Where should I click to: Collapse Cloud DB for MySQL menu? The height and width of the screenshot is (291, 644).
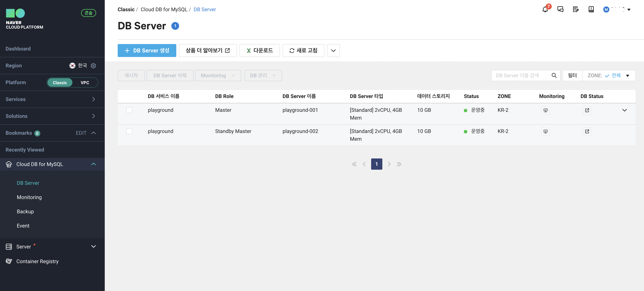[94, 164]
